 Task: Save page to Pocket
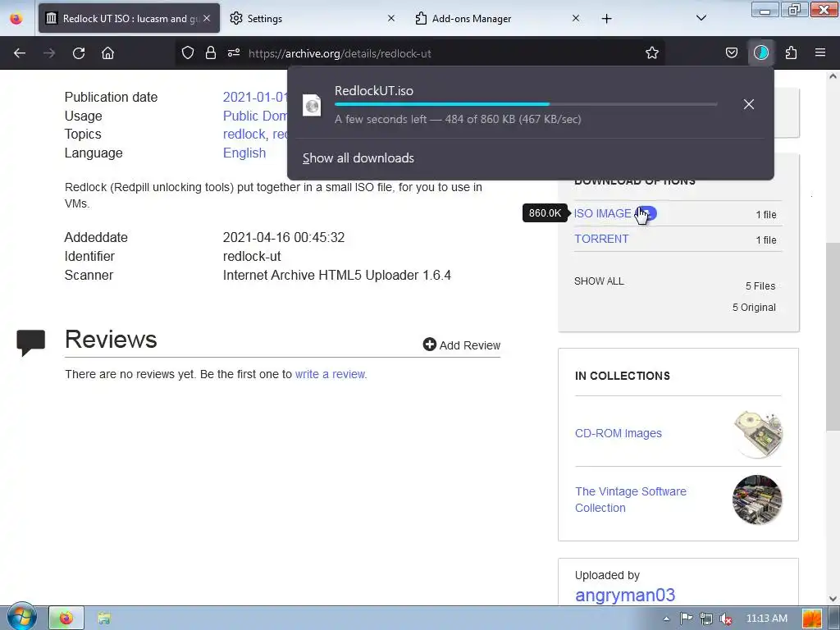(731, 52)
